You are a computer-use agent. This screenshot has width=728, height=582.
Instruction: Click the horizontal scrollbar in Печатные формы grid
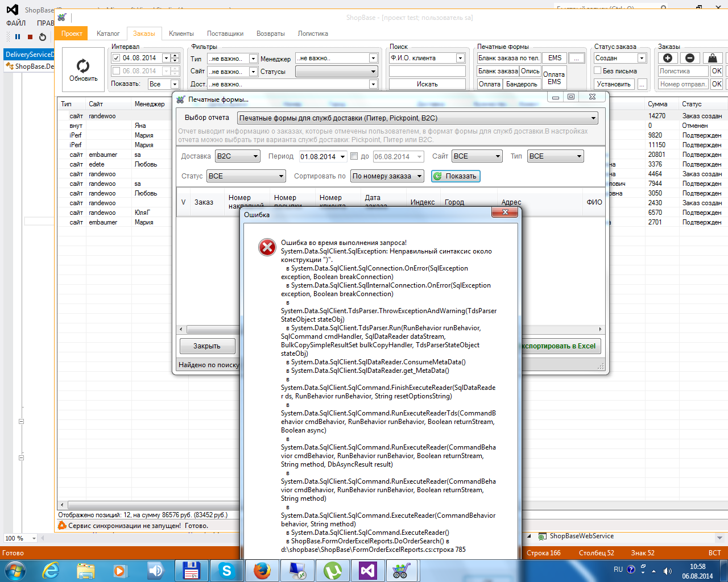pyautogui.click(x=391, y=329)
